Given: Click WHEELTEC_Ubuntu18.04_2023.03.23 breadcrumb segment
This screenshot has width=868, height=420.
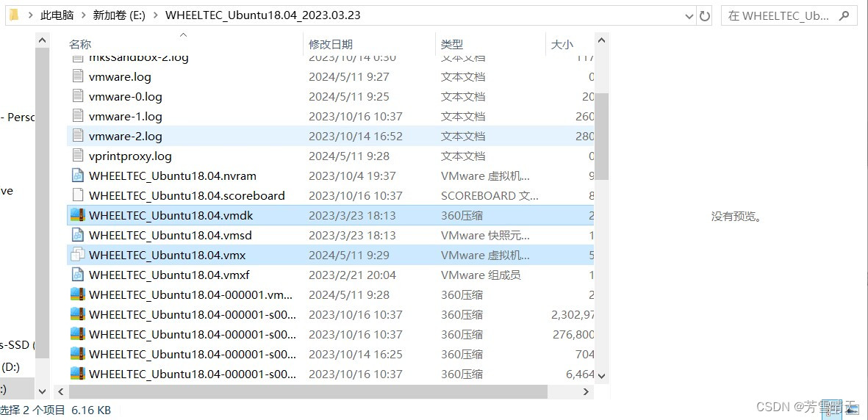Looking at the screenshot, I should (263, 15).
